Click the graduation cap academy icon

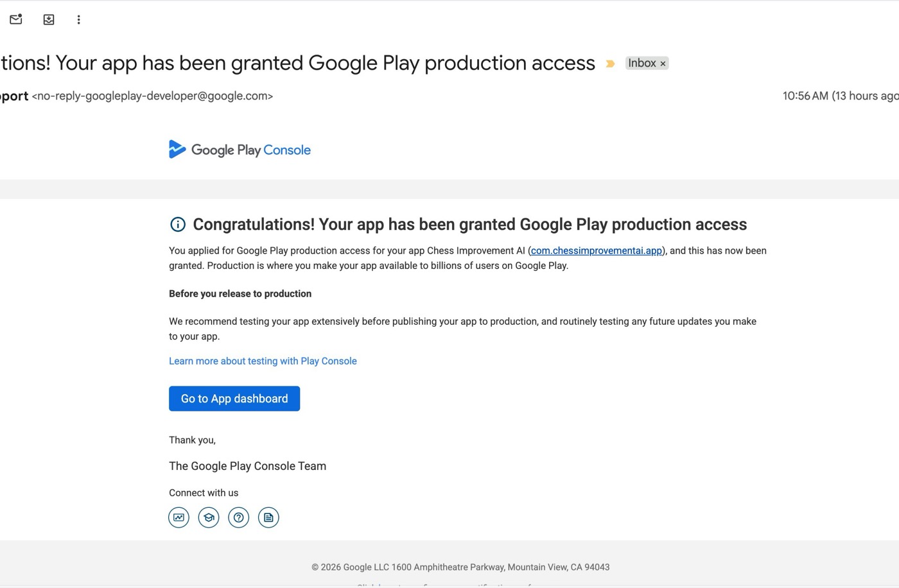coord(209,517)
